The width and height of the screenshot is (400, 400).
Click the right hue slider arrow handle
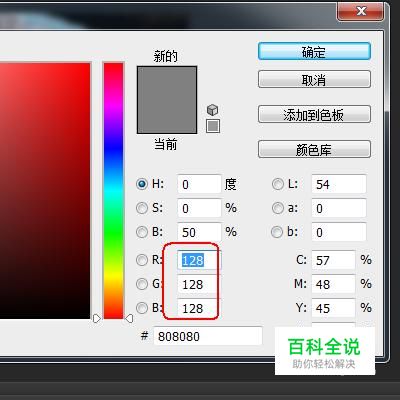coord(129,319)
